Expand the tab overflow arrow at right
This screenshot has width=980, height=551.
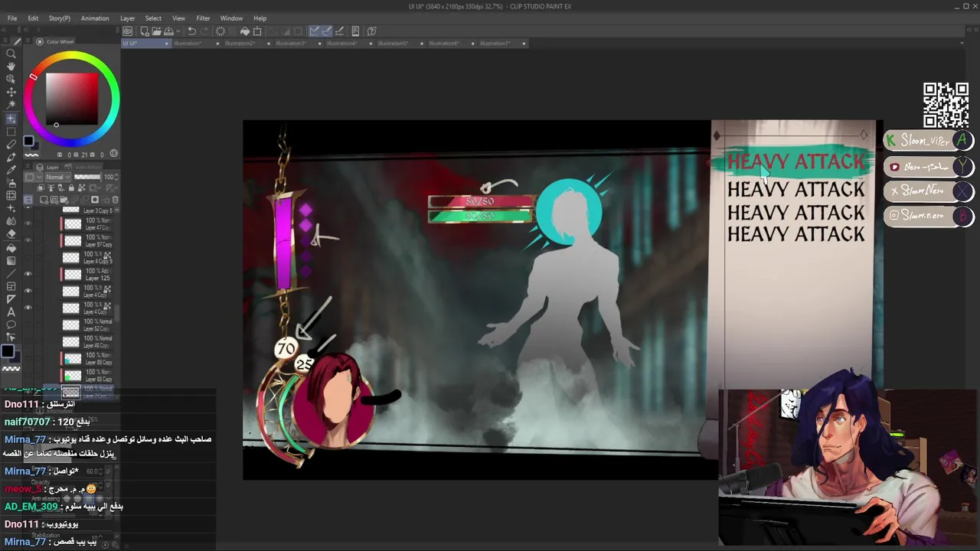tap(962, 44)
